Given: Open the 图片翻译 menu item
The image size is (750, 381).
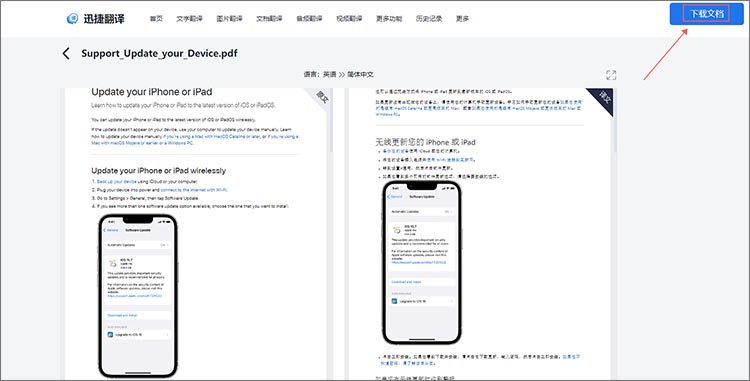Looking at the screenshot, I should (x=230, y=19).
